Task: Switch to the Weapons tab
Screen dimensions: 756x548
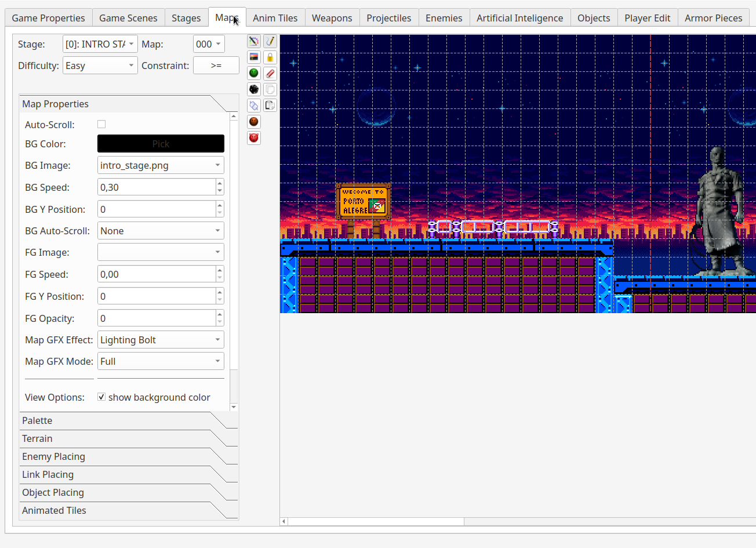Action: point(332,18)
